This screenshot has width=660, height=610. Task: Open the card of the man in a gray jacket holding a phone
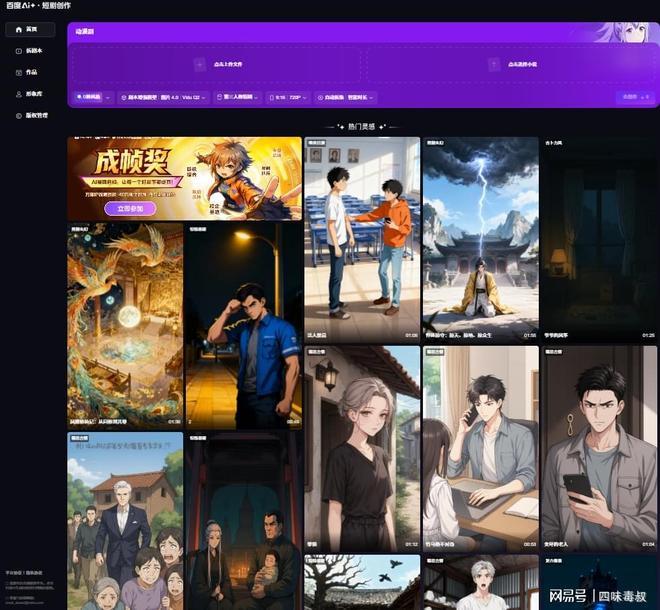click(x=599, y=449)
